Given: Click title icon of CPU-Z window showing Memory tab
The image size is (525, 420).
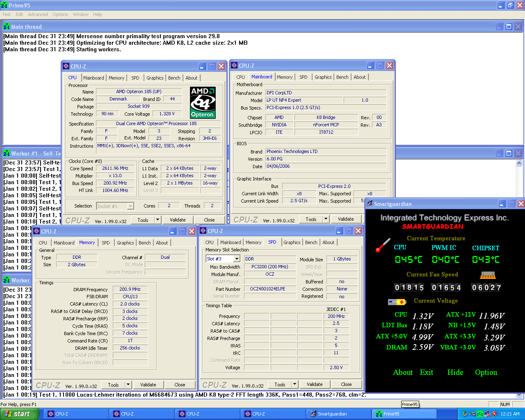Looking at the screenshot, I should [x=37, y=231].
